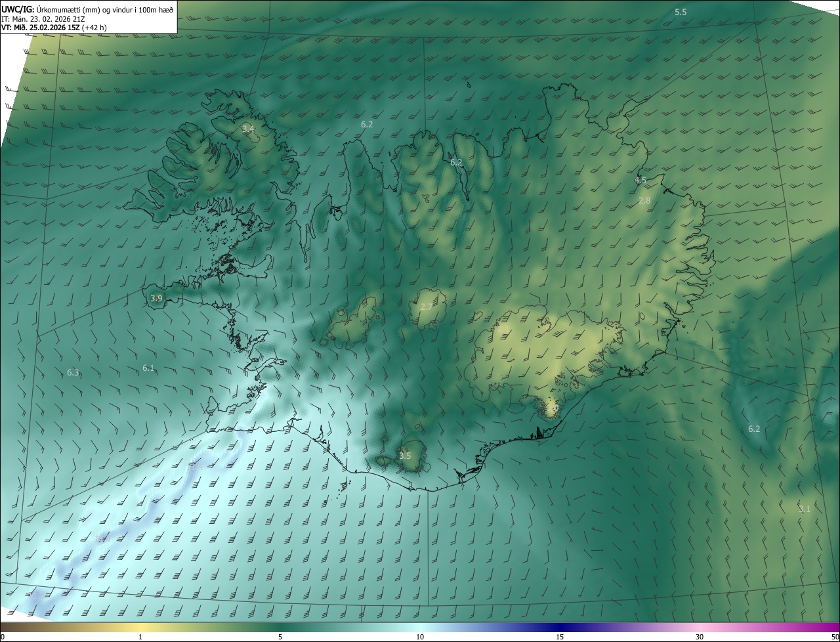This screenshot has width=840, height=642.
Task: Click the '6.2' label off the southeast coast
Action: pos(754,429)
